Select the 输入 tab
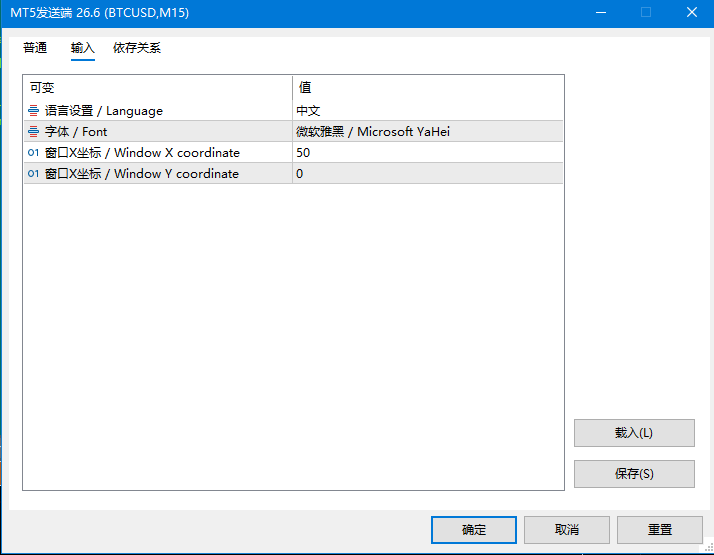 (82, 48)
